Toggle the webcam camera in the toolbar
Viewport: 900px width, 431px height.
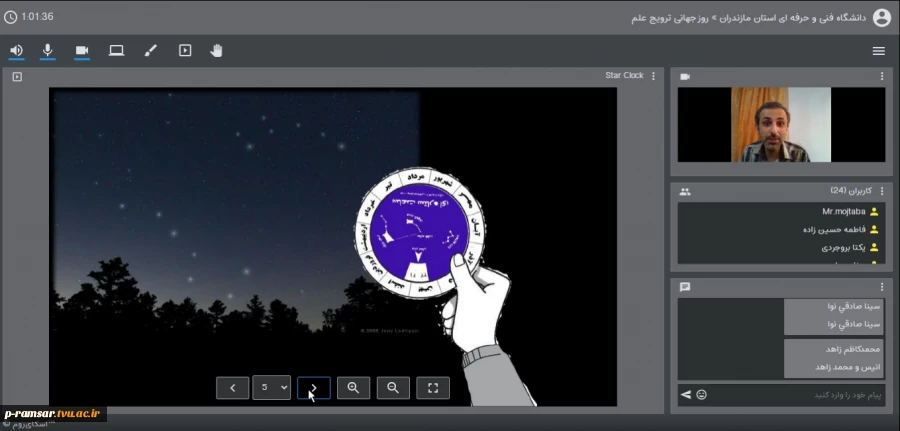82,51
